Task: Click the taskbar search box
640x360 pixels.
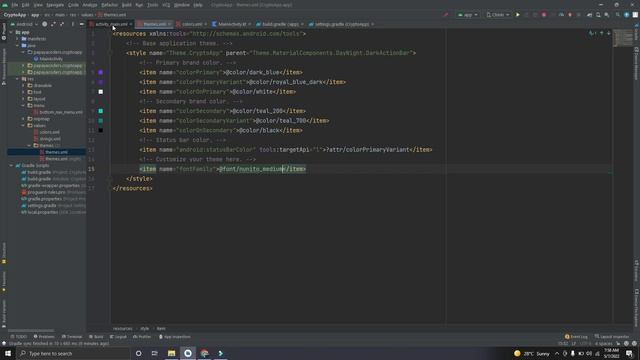Action: [x=73, y=353]
